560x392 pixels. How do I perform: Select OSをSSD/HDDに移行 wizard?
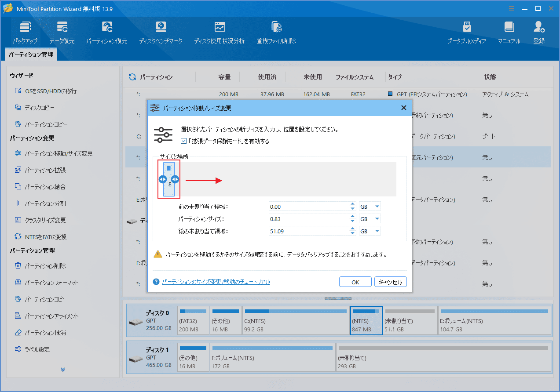coord(45,91)
